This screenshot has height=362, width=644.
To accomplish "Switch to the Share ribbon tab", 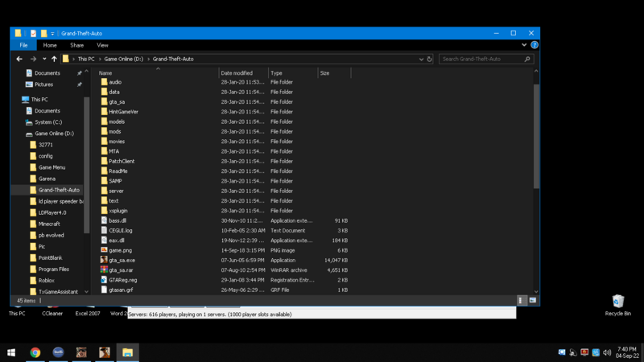I will (76, 45).
